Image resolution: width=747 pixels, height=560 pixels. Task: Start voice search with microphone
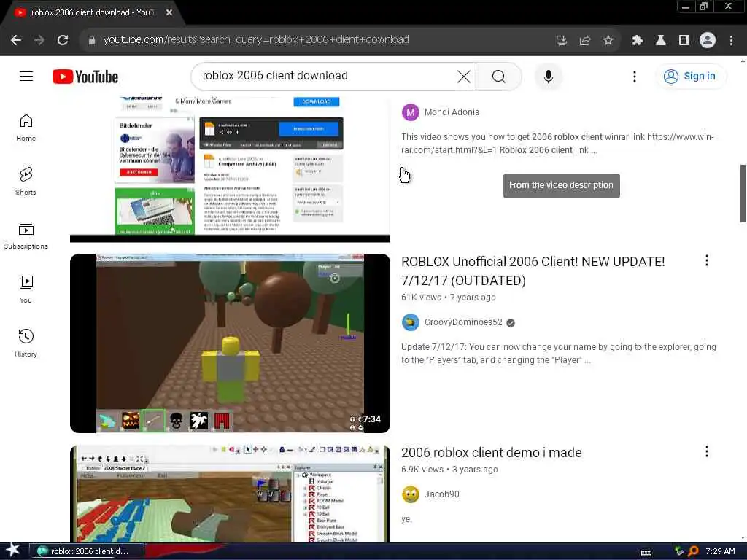click(x=549, y=76)
